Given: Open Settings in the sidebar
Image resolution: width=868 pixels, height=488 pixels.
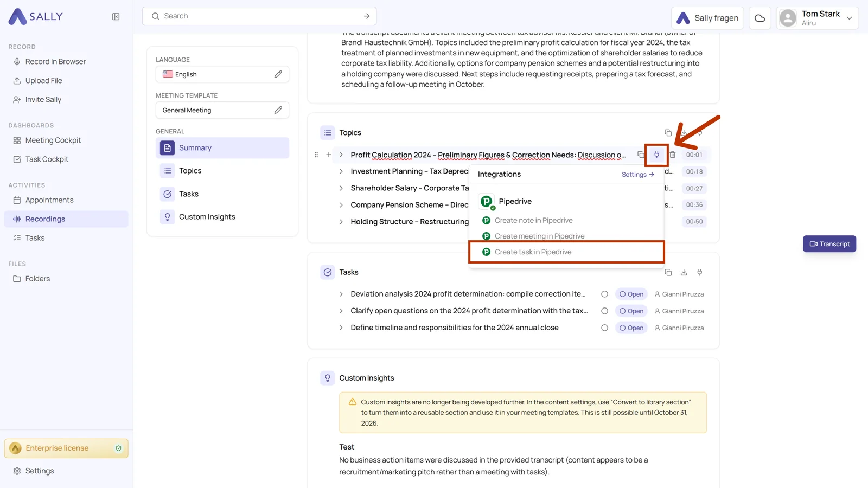Looking at the screenshot, I should click(39, 471).
